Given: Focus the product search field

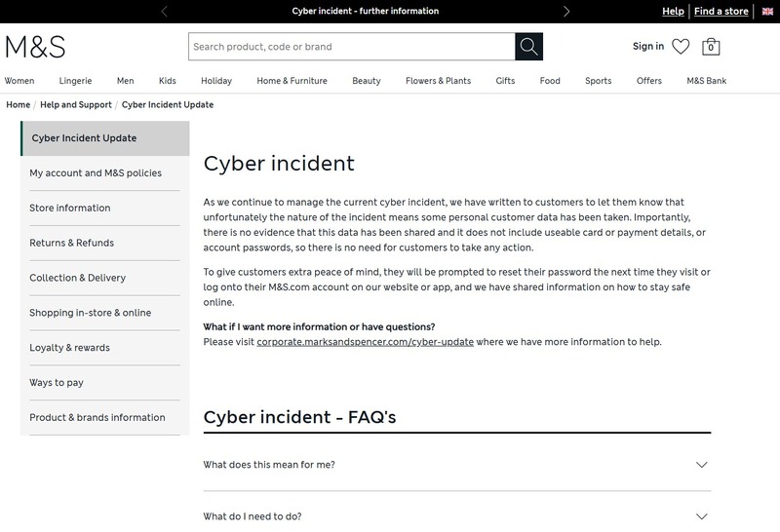Looking at the screenshot, I should coord(351,47).
